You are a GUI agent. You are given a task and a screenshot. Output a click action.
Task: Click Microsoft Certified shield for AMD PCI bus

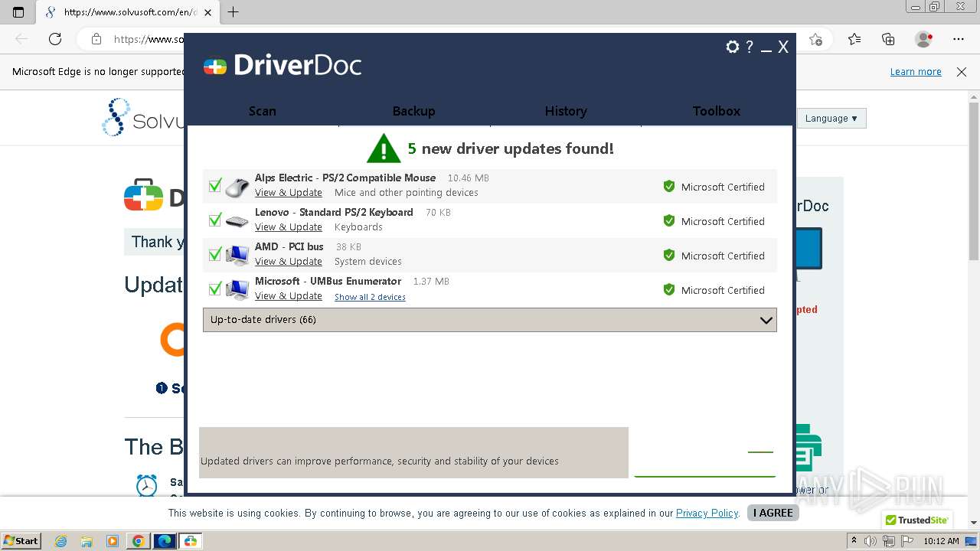669,256
